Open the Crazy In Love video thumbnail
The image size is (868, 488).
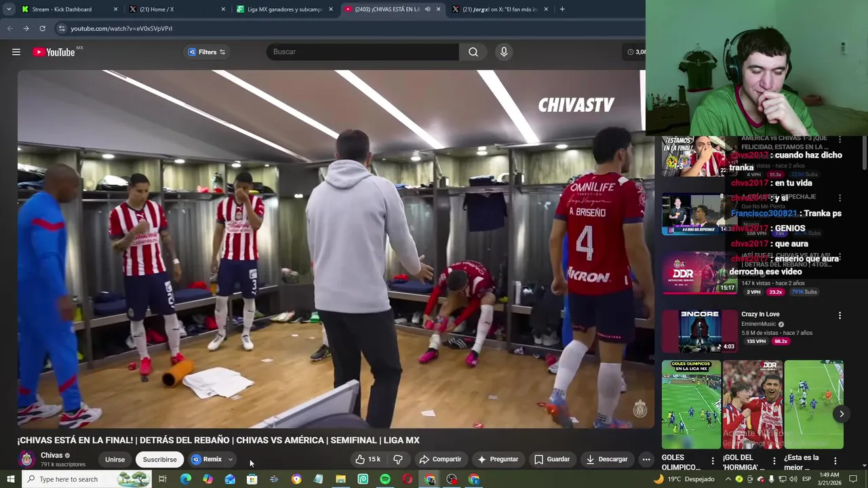click(x=699, y=331)
